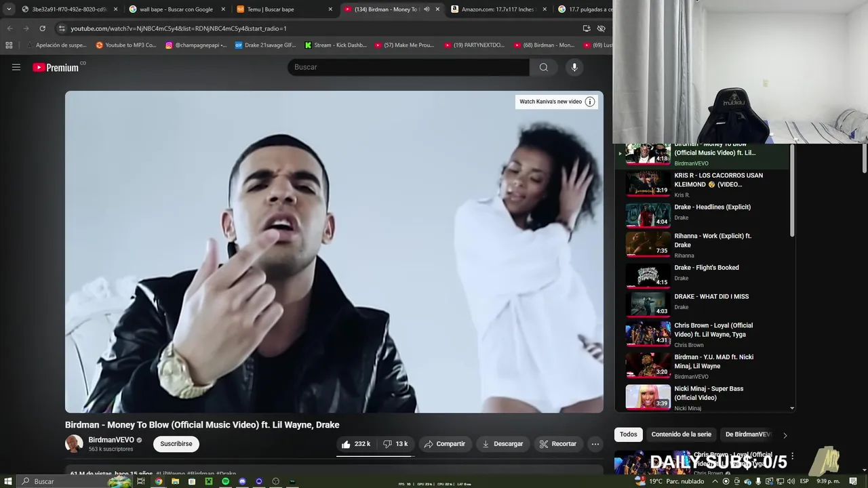The image size is (868, 488).
Task: Switch to Temu | Buscar bape tab
Action: coord(284,9)
